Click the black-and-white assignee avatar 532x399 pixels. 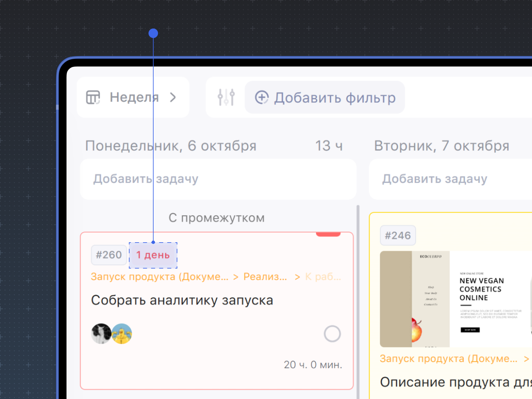(101, 334)
